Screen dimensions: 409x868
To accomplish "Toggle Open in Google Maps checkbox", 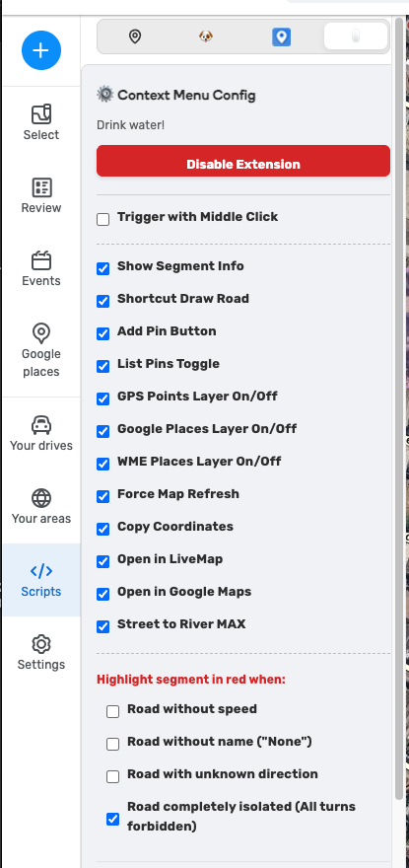I will [x=102, y=595].
